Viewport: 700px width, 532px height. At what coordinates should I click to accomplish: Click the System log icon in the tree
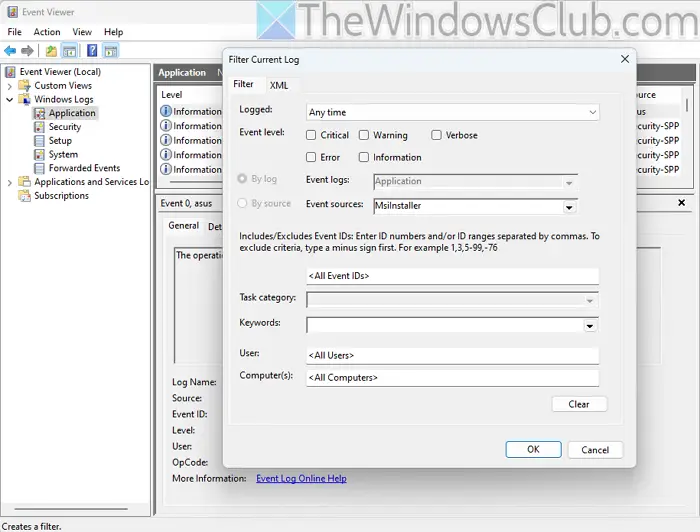pos(40,154)
